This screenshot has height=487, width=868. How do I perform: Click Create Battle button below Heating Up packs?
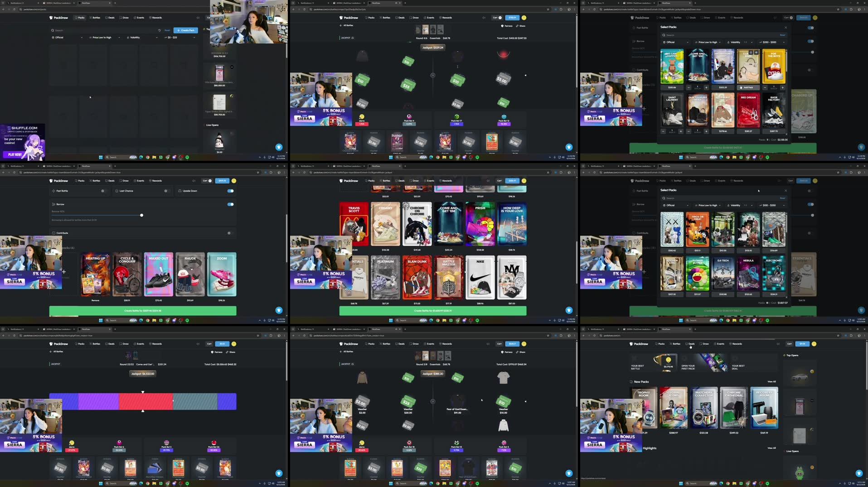tap(143, 311)
